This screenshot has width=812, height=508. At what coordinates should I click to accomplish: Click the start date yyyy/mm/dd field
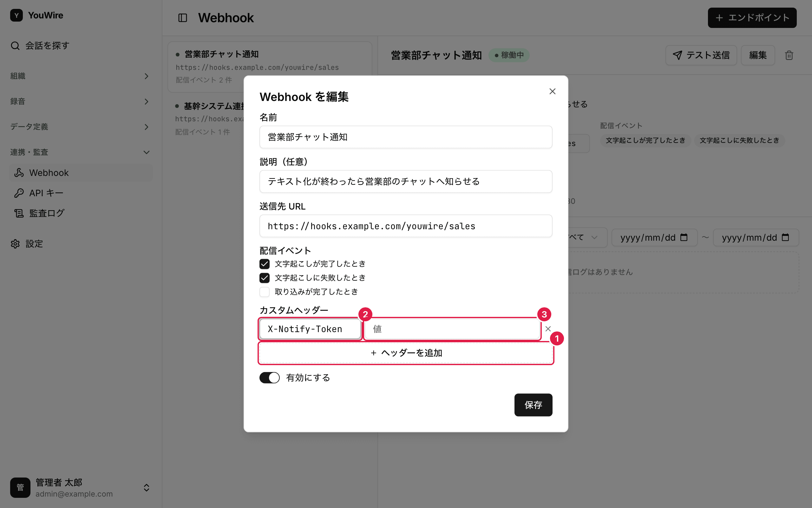(x=654, y=237)
